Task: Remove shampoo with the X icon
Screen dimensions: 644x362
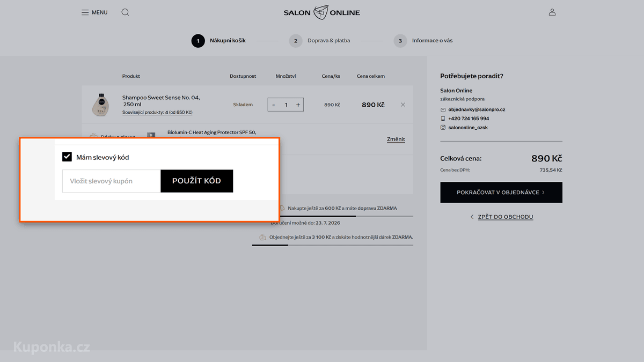Action: click(x=403, y=105)
